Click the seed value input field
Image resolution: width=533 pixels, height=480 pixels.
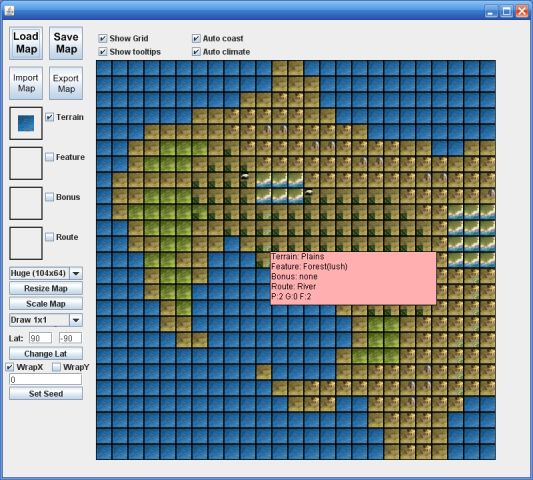click(46, 379)
